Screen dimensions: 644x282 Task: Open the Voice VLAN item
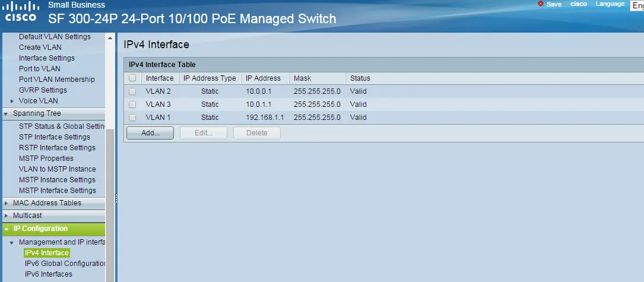(38, 101)
